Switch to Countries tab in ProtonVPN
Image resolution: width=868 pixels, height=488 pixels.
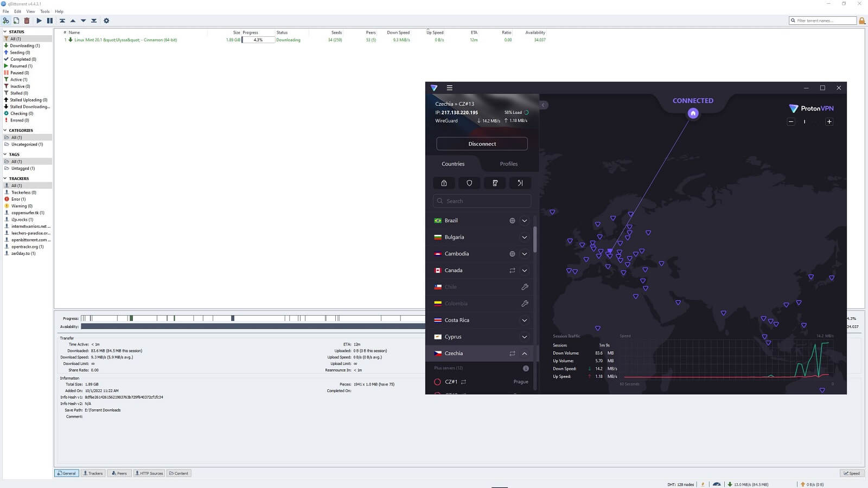453,164
